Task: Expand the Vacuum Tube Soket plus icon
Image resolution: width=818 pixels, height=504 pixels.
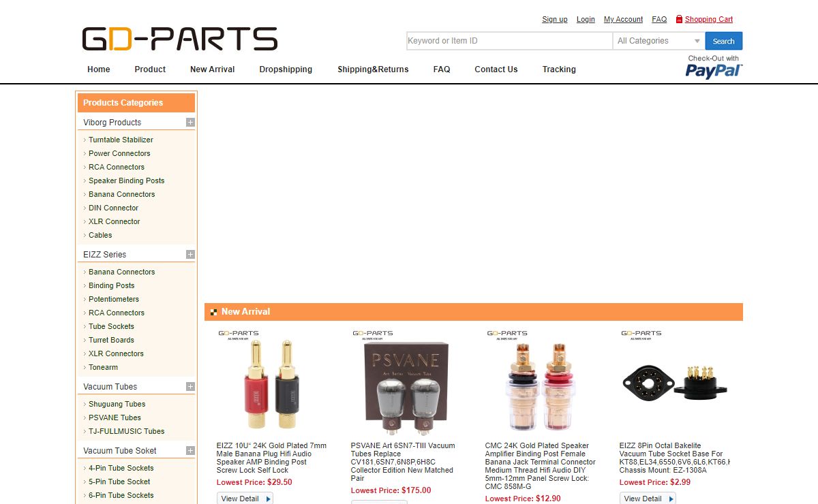Action: (x=190, y=451)
